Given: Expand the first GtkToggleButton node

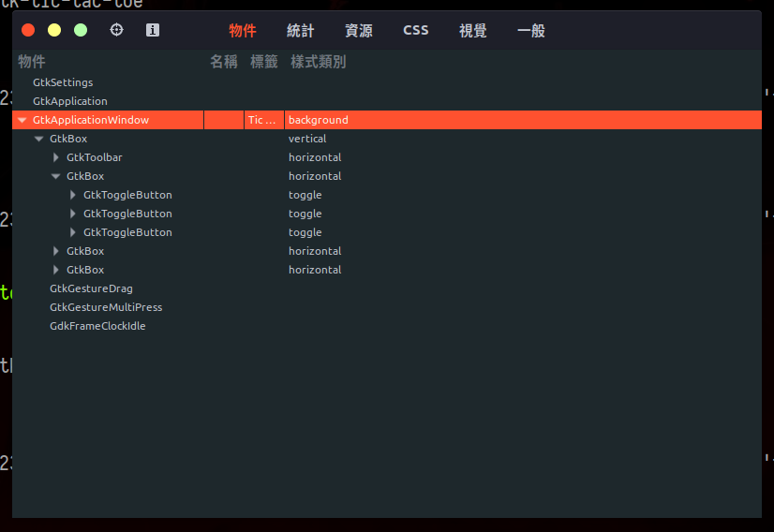Looking at the screenshot, I should [x=73, y=195].
